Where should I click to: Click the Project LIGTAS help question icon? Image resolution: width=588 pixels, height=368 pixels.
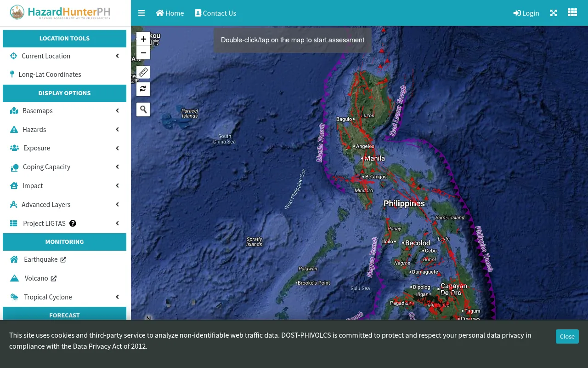[x=73, y=224]
